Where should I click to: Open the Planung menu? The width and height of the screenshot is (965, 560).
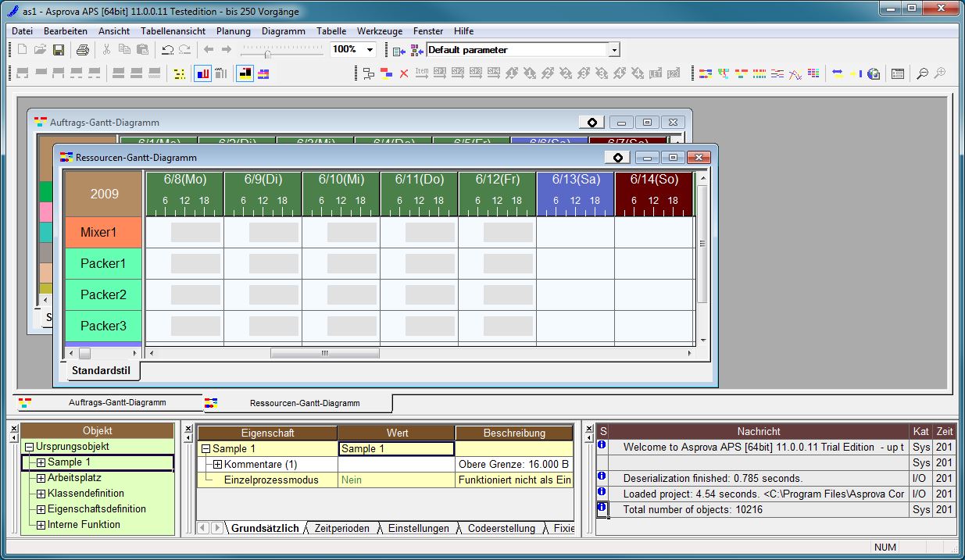[233, 31]
